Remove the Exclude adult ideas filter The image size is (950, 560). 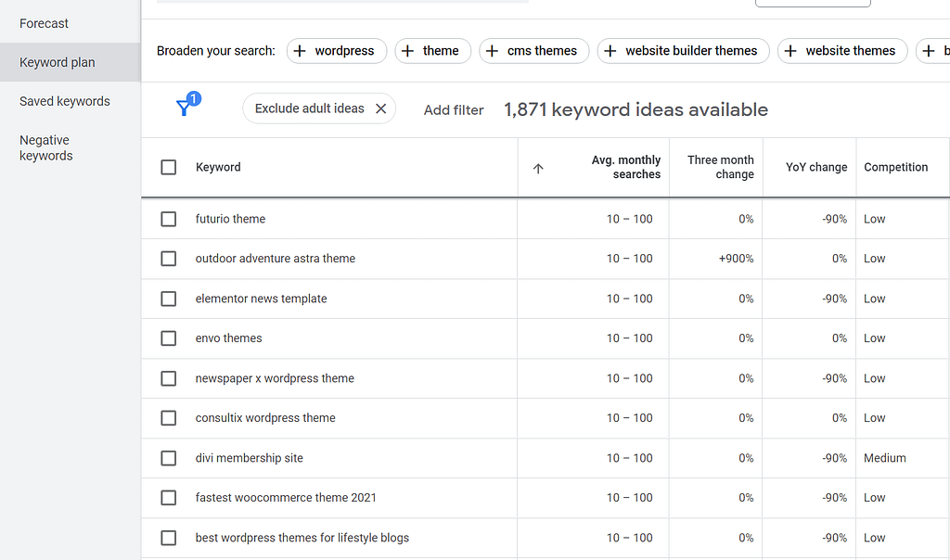pos(381,108)
